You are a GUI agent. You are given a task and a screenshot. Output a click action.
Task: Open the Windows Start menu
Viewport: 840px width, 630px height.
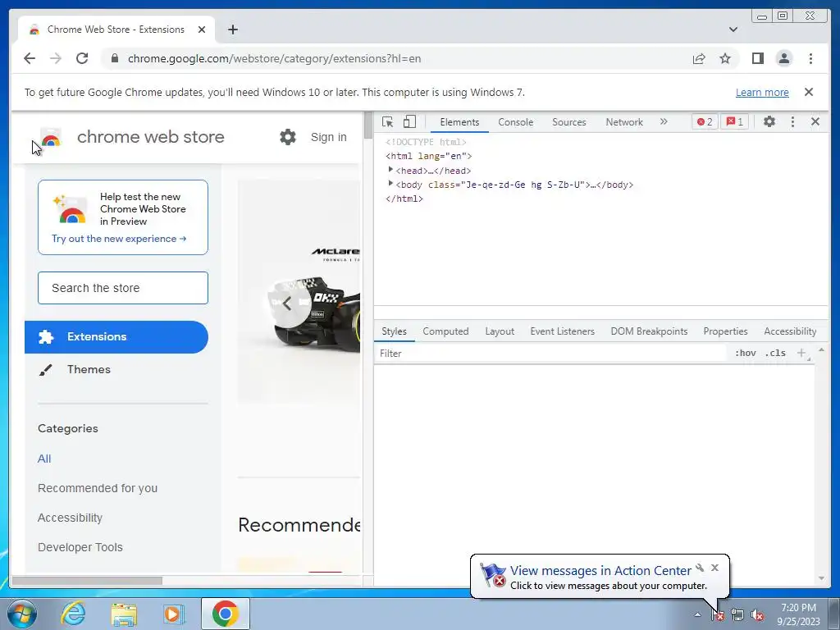point(22,614)
